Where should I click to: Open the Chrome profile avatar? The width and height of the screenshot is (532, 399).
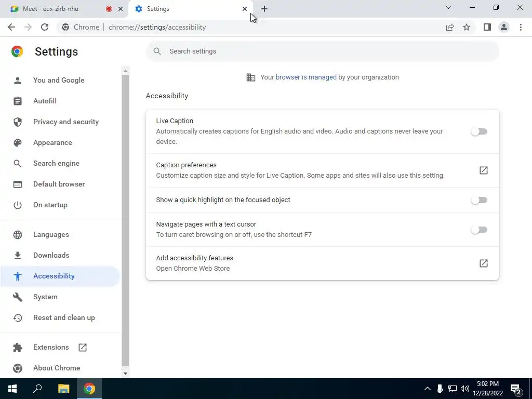504,27
